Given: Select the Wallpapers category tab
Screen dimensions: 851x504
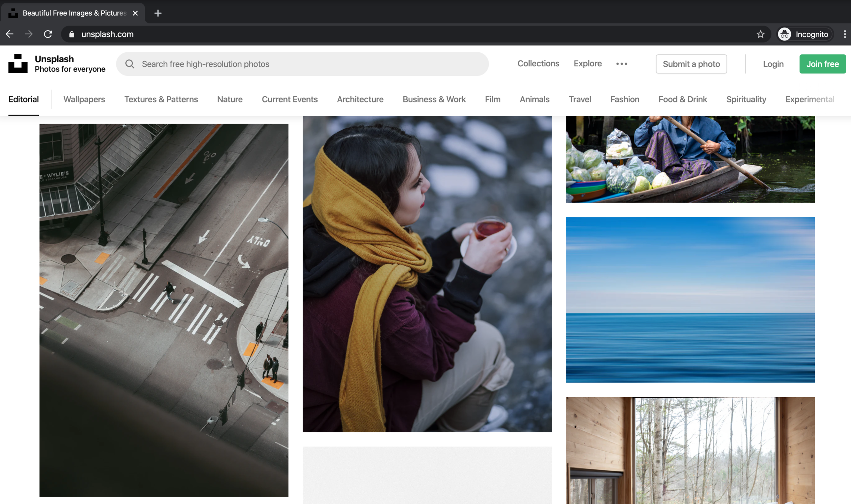Looking at the screenshot, I should click(84, 99).
